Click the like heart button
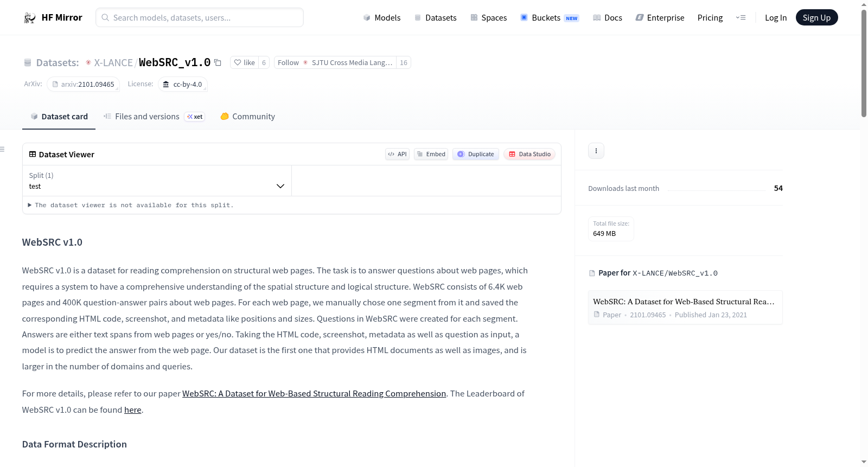The width and height of the screenshot is (868, 467). click(x=244, y=62)
